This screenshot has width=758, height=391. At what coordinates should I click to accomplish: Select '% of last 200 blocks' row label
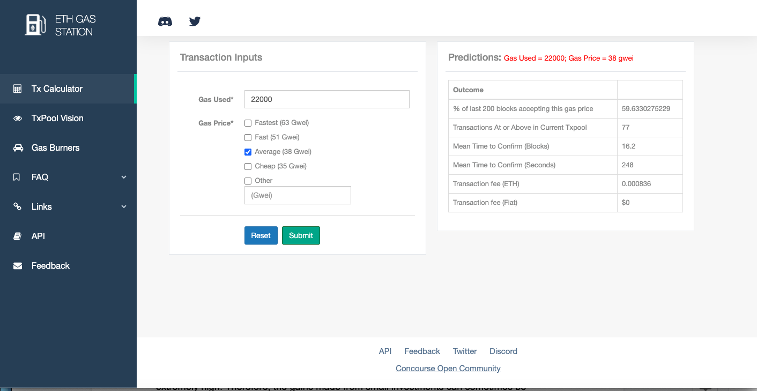click(523, 109)
